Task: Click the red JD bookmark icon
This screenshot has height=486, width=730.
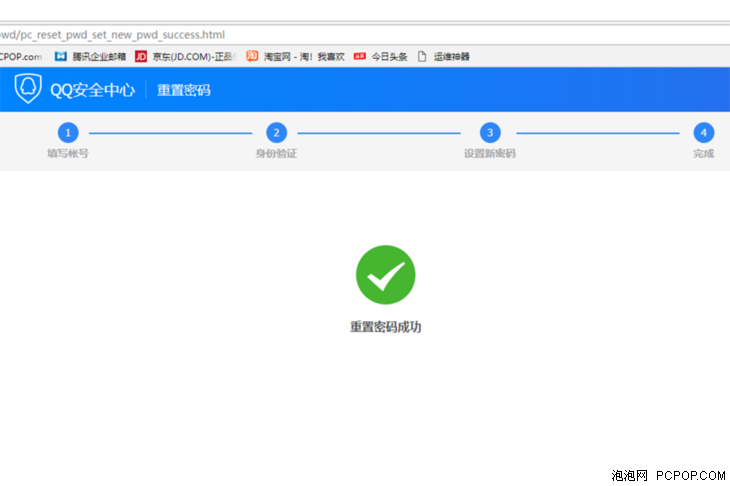Action: point(141,57)
